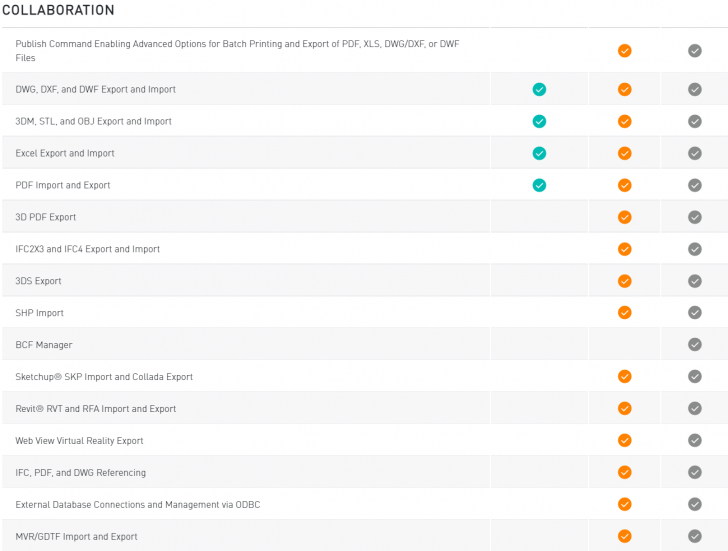Click orange checkmark for SHP Import
The width and height of the screenshot is (728, 551).
click(x=625, y=313)
